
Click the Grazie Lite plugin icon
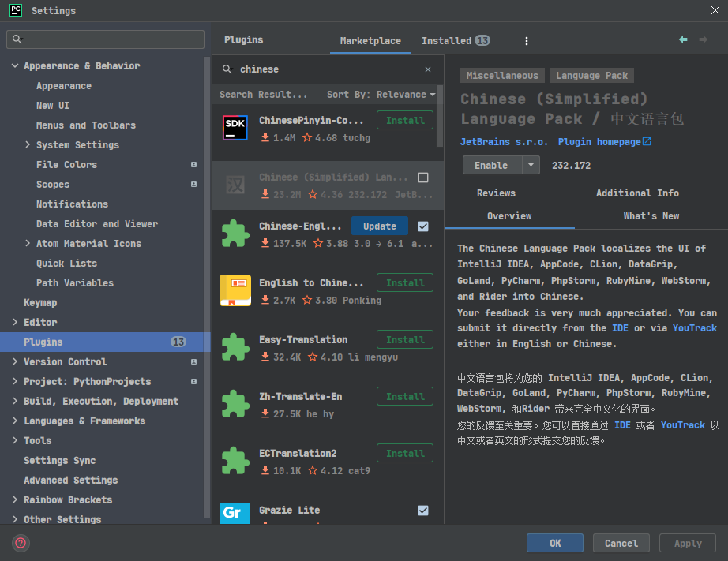pos(235,513)
